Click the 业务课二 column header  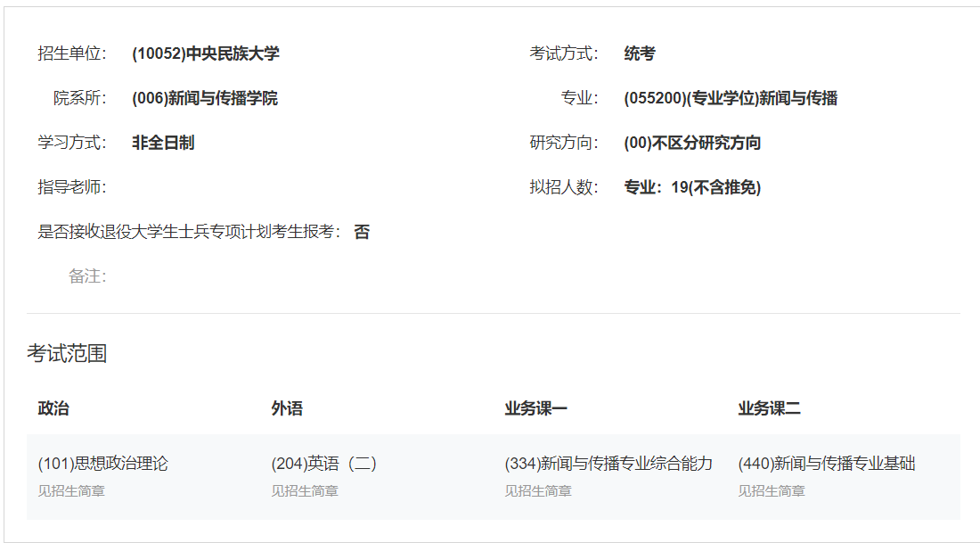click(769, 408)
